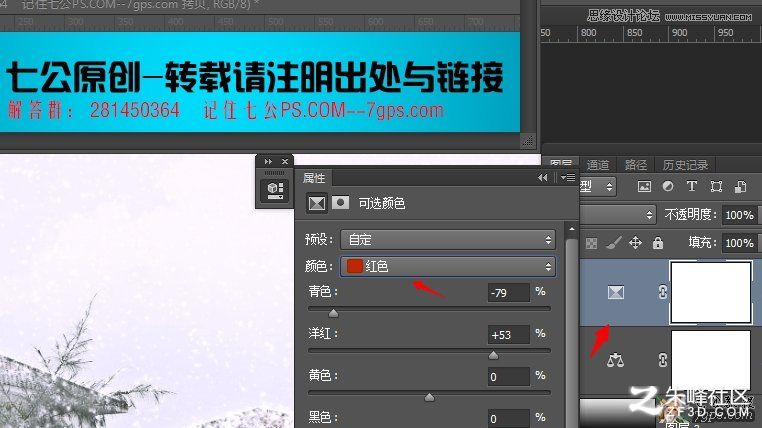
Task: Click color balance layer scales icon
Action: pyautogui.click(x=615, y=360)
